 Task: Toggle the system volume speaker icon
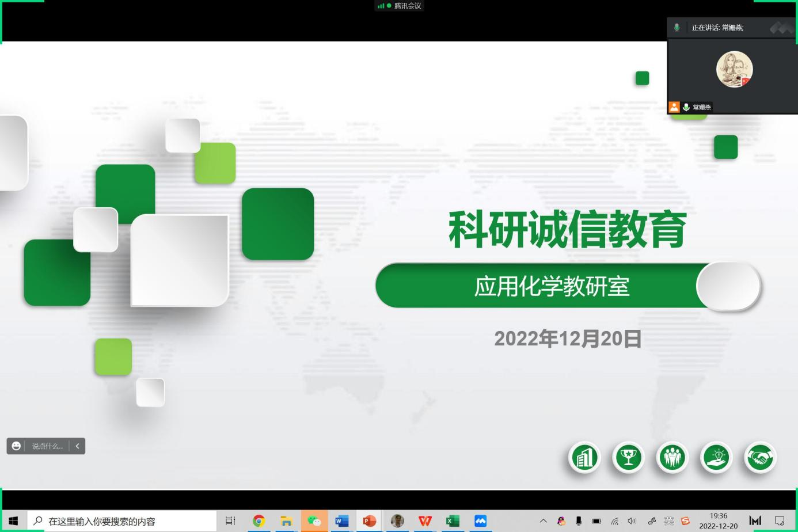coord(632,521)
